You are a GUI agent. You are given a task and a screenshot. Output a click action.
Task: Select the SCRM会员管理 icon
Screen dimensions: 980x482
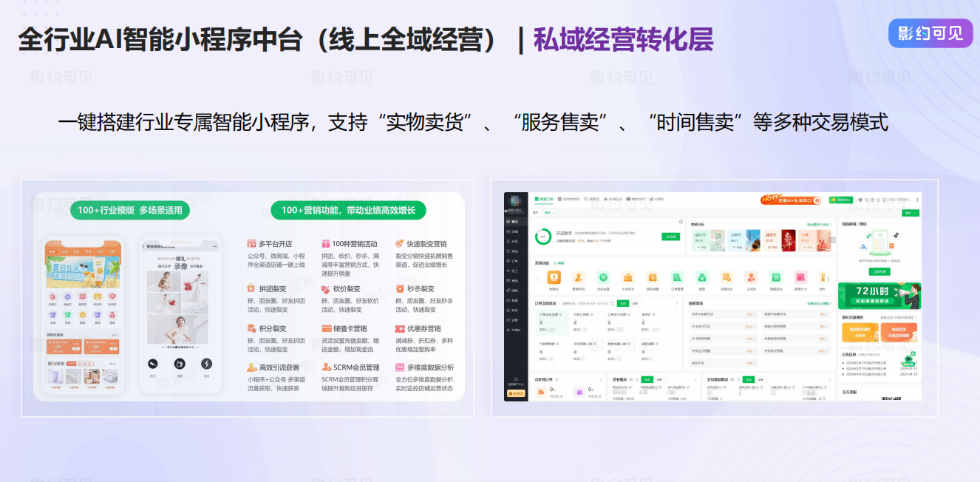326,367
